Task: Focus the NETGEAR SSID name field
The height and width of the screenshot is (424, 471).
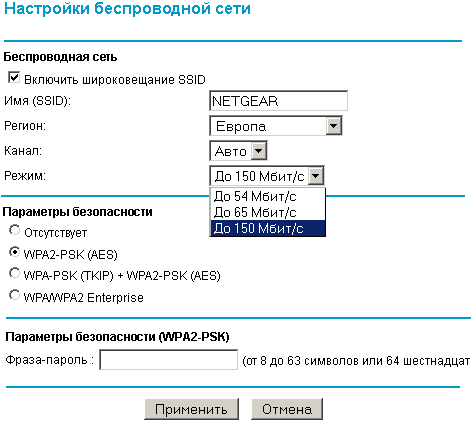Action: [278, 101]
